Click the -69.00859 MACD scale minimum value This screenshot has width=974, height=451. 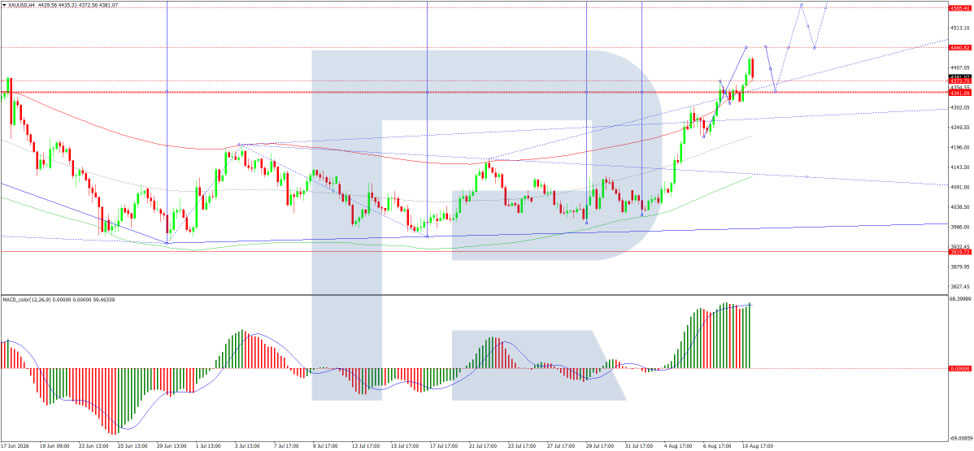coord(960,437)
